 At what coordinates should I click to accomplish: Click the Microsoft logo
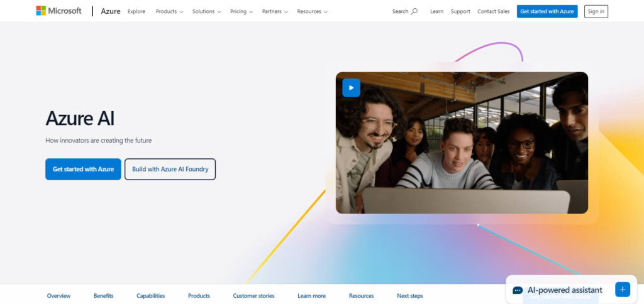[x=58, y=11]
